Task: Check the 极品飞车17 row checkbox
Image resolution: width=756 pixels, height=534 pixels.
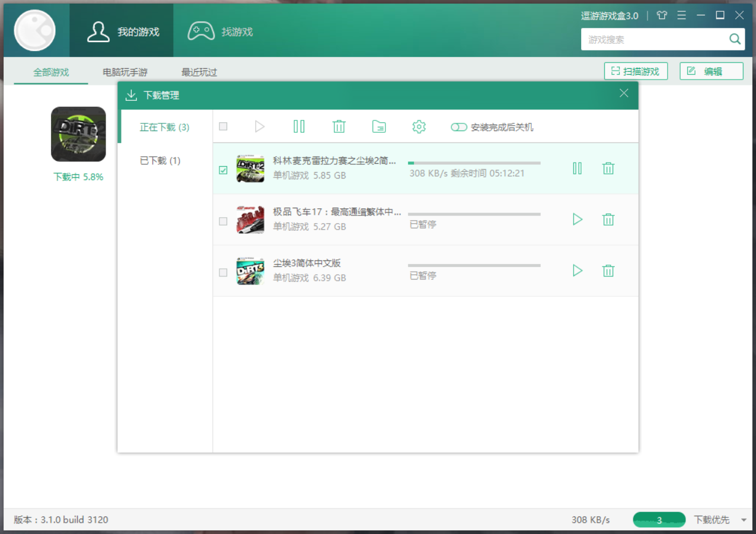Action: [223, 221]
